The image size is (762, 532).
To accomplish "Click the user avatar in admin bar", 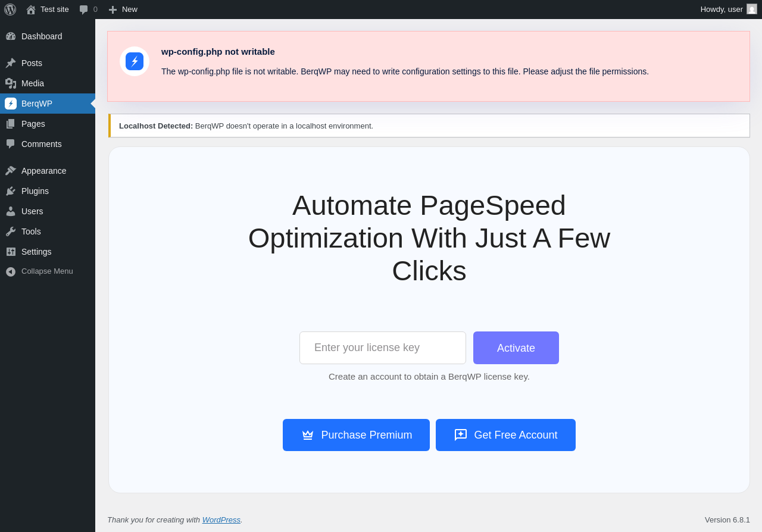I will pos(752,9).
